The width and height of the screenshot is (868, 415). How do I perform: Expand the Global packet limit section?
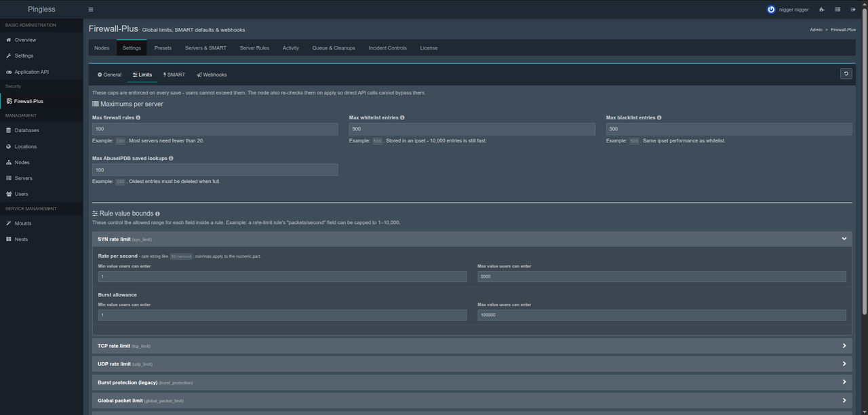click(x=472, y=401)
